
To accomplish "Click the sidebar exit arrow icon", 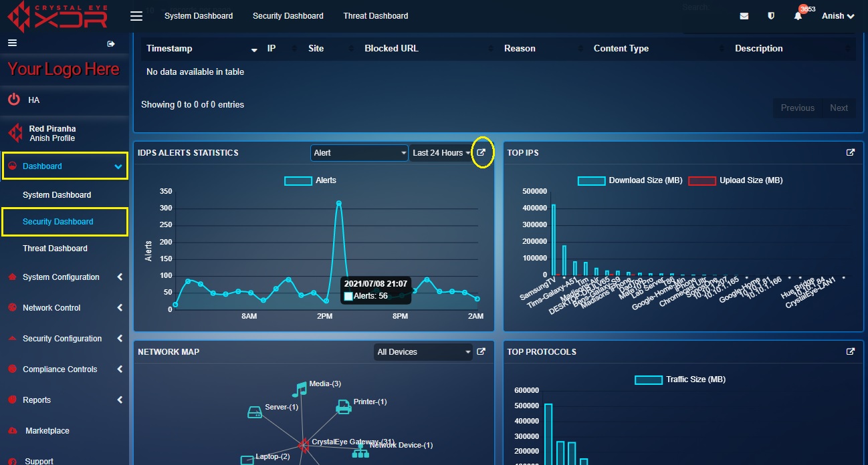I will pos(111,43).
